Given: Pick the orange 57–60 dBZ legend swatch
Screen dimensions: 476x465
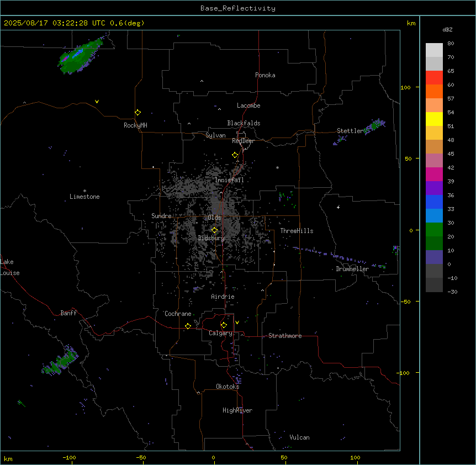Looking at the screenshot, I should pyautogui.click(x=434, y=91).
